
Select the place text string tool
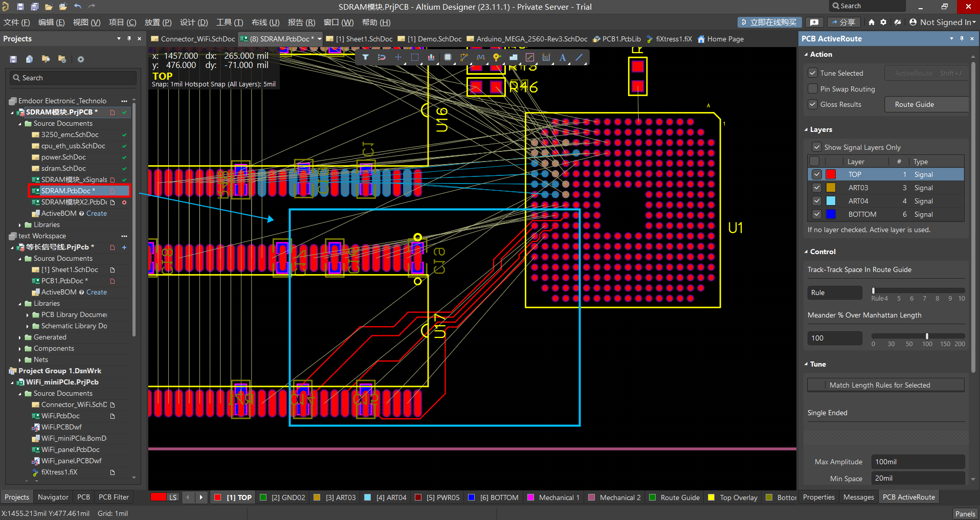tap(563, 57)
